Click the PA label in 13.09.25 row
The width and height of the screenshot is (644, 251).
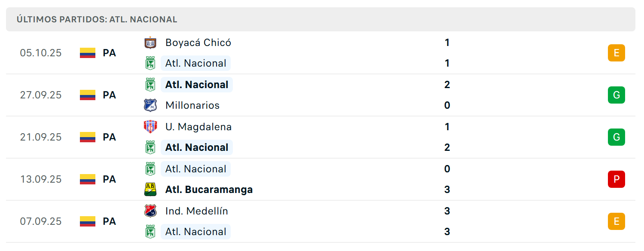[x=110, y=179]
